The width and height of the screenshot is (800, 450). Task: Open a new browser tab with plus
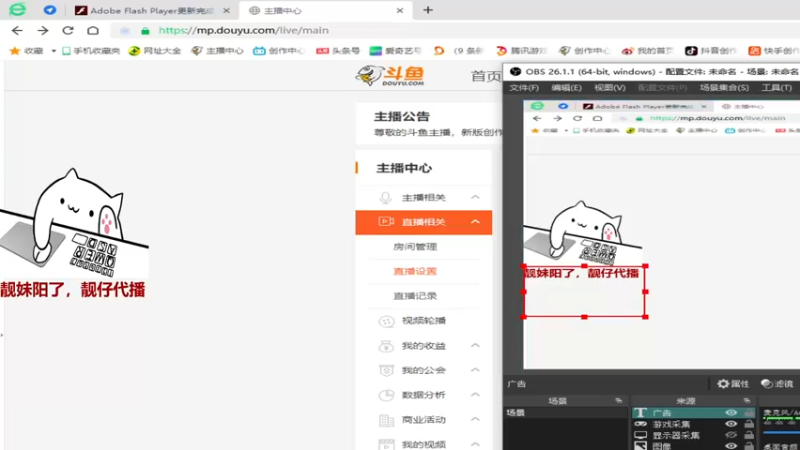point(428,10)
